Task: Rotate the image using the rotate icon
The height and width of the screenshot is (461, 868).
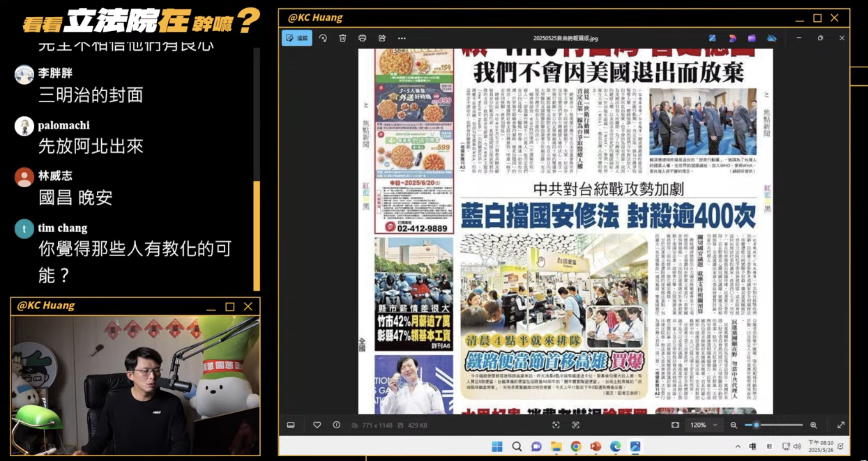Action: tap(323, 38)
